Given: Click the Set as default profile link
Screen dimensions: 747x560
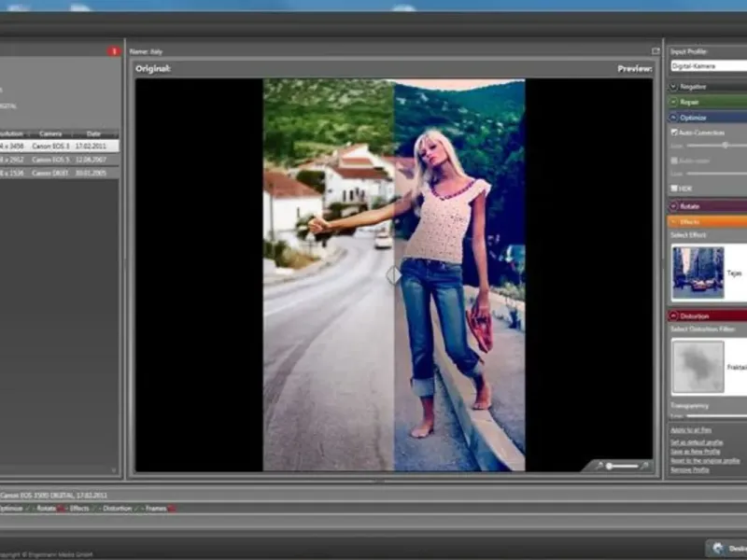Looking at the screenshot, I should 697,442.
